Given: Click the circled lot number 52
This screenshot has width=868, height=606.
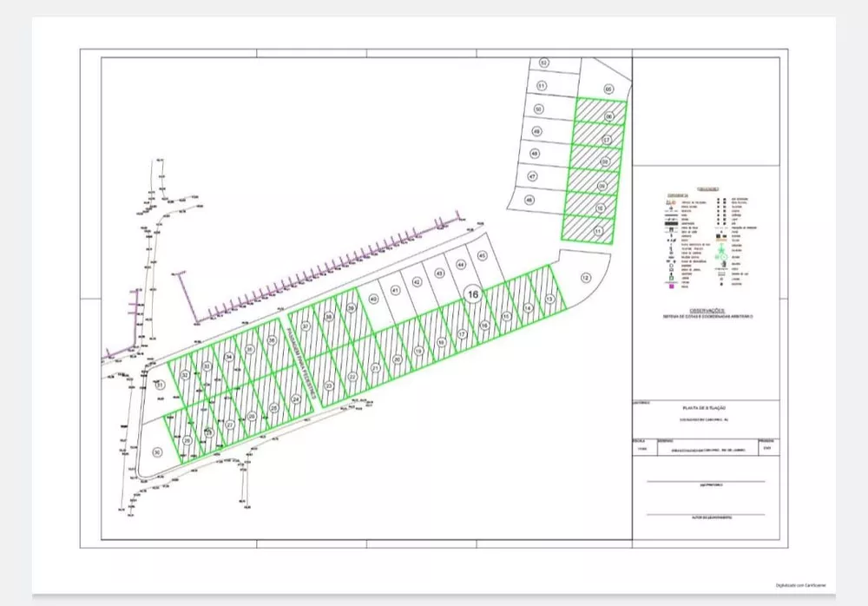Looking at the screenshot, I should (543, 63).
